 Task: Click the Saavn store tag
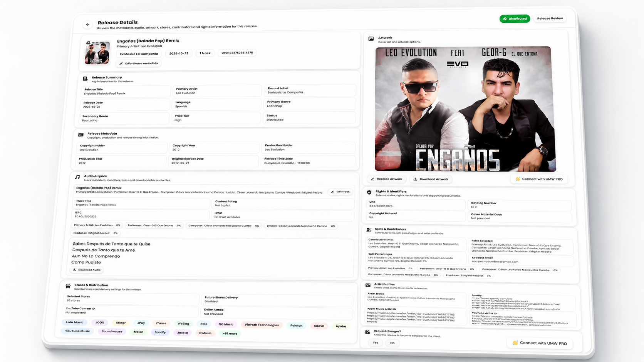[x=319, y=326]
